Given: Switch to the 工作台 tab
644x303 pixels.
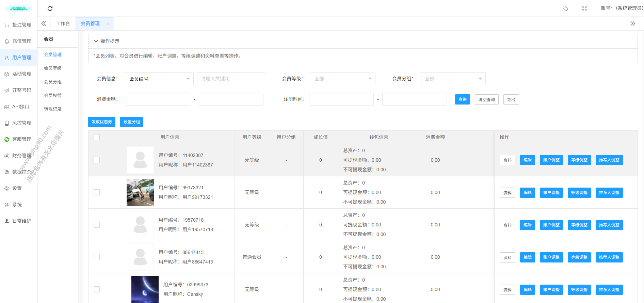Looking at the screenshot, I should coord(63,23).
